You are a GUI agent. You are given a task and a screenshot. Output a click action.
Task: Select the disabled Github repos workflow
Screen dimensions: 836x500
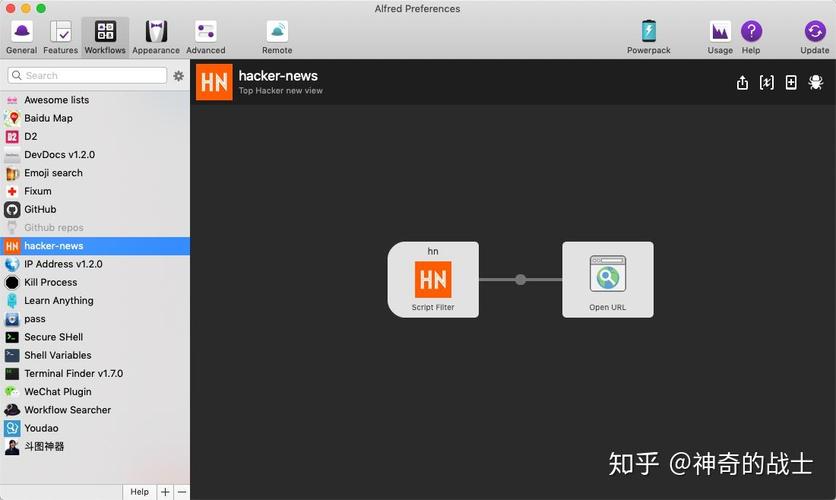click(x=95, y=228)
